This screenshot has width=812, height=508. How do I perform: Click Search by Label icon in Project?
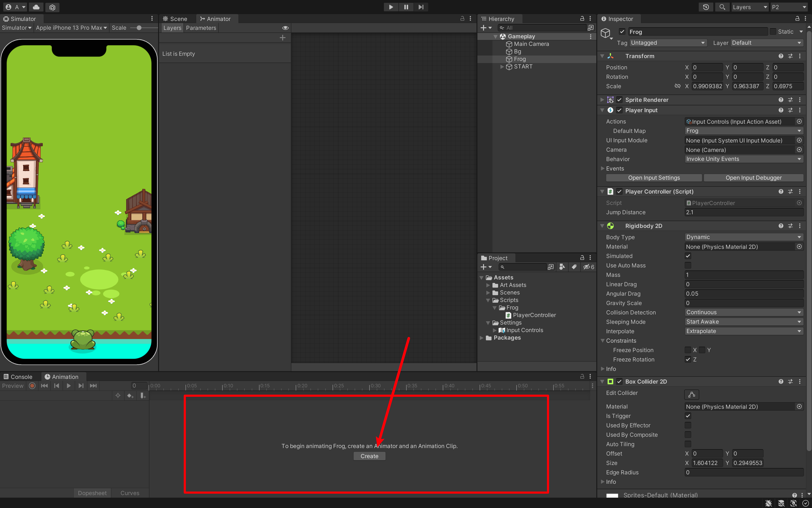point(574,267)
